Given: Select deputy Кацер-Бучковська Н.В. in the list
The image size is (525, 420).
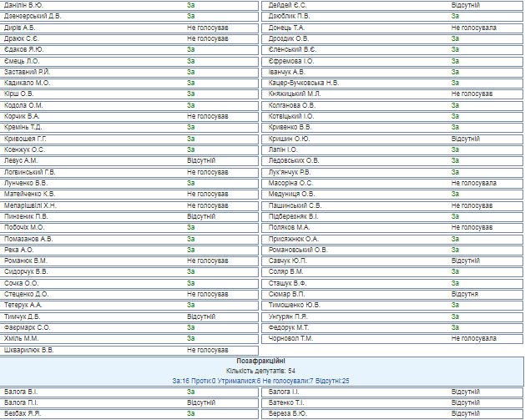Looking at the screenshot, I should [x=304, y=83].
